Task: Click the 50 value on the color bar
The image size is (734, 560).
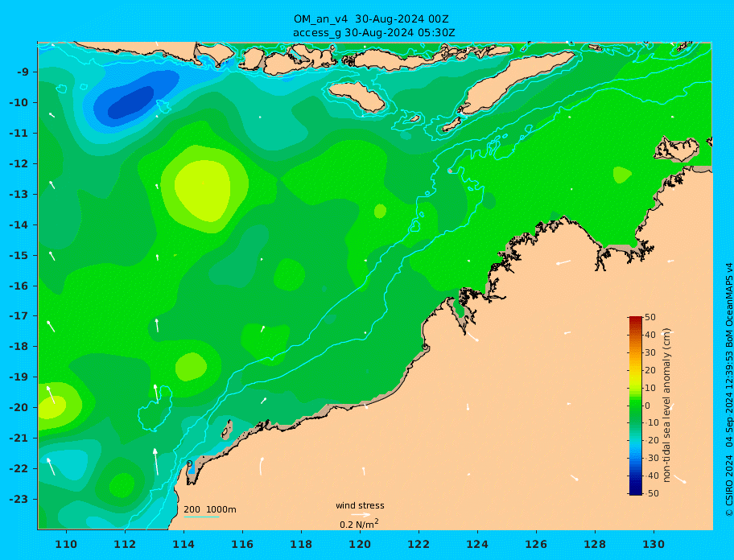Action: (x=650, y=317)
